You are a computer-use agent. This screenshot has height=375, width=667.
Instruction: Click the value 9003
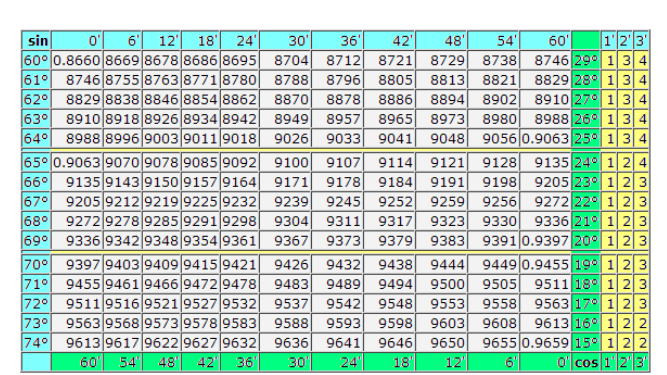(x=162, y=139)
